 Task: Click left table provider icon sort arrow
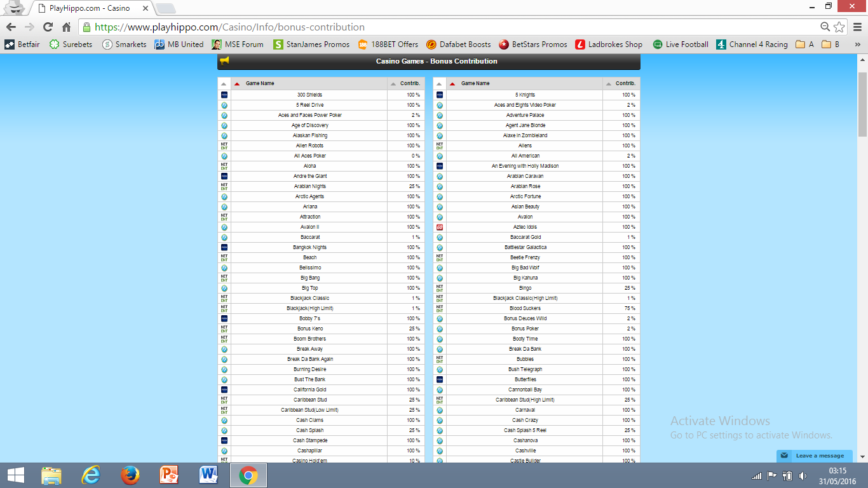click(224, 84)
